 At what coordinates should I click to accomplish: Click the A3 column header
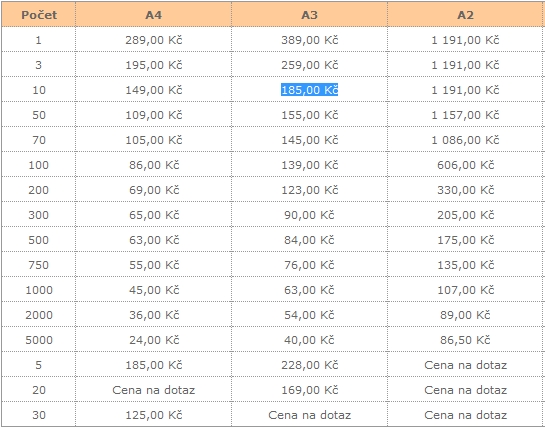click(309, 15)
